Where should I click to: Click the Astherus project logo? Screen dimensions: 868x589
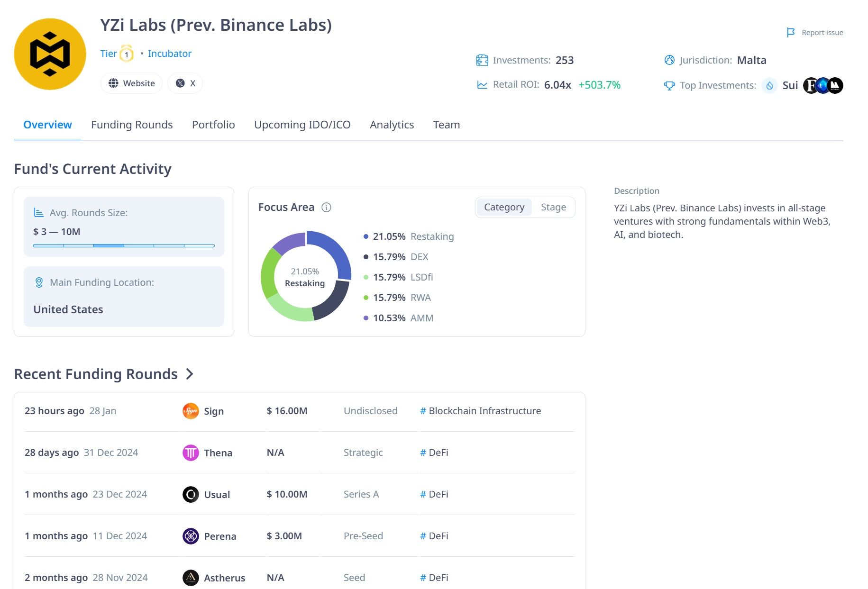[x=191, y=578]
